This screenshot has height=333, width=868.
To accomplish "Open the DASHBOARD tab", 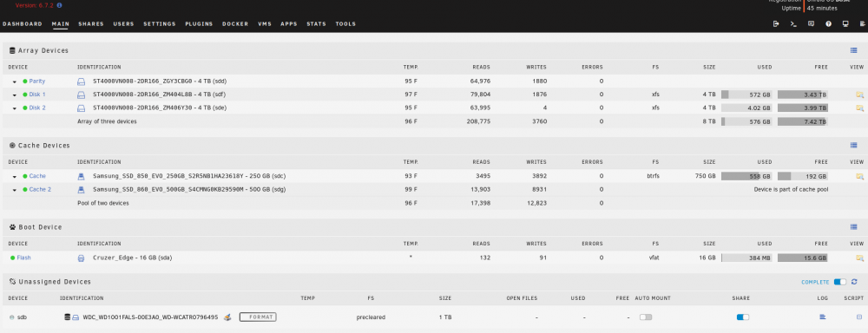I will [23, 23].
